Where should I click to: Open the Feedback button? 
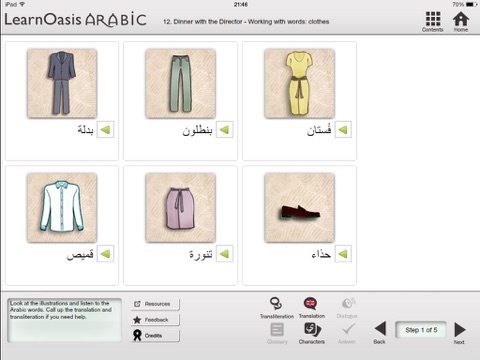click(x=155, y=320)
